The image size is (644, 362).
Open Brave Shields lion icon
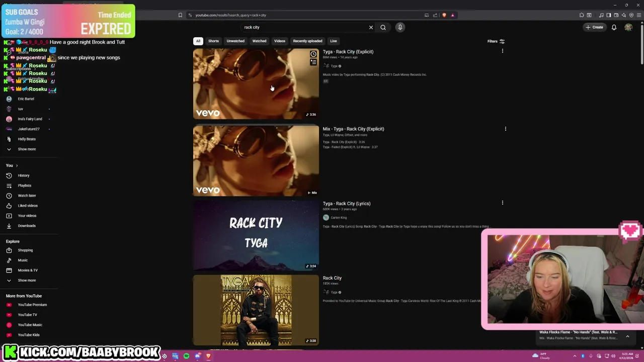(444, 15)
